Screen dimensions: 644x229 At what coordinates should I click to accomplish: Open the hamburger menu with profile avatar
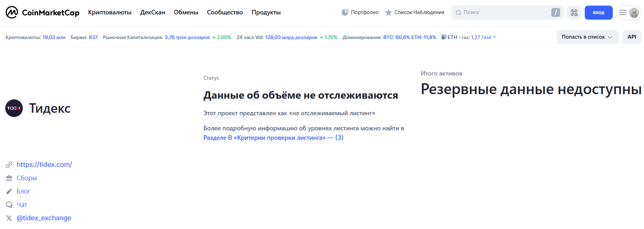[x=628, y=13]
